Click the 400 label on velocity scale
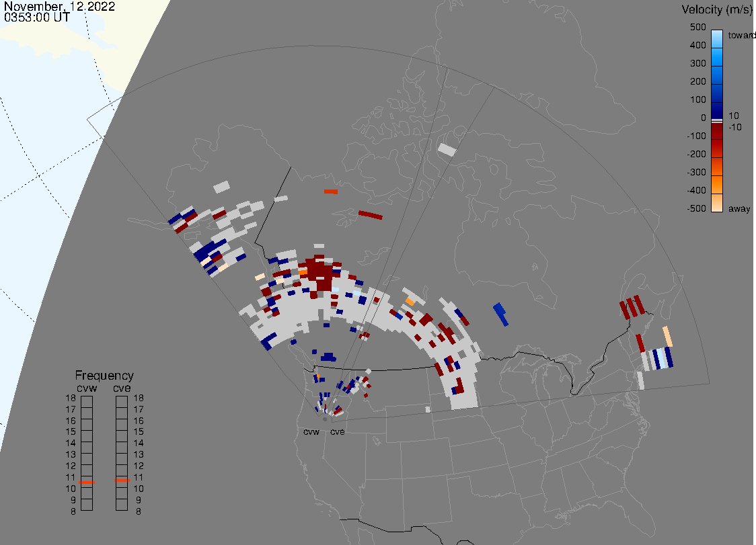Viewport: 756px width, 545px height. pos(697,45)
